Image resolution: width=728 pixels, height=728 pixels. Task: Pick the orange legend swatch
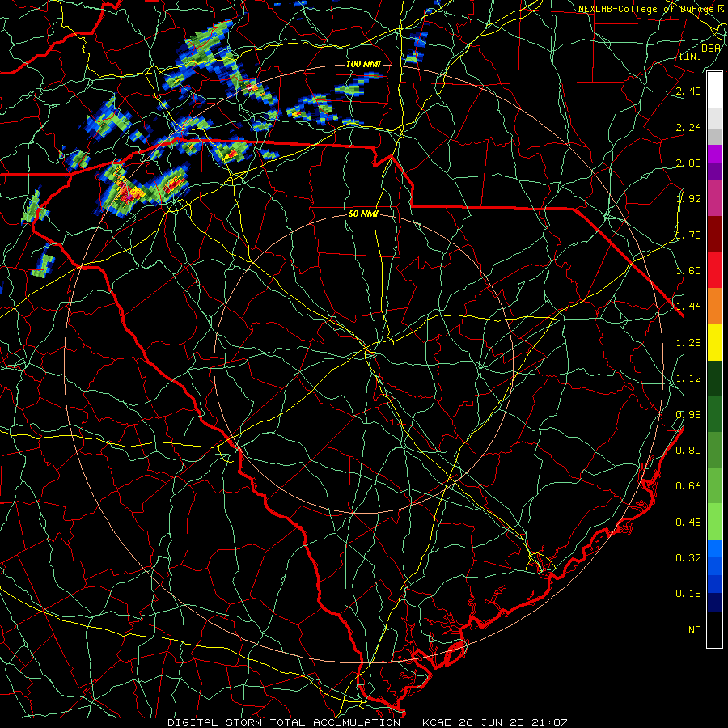coord(714,307)
